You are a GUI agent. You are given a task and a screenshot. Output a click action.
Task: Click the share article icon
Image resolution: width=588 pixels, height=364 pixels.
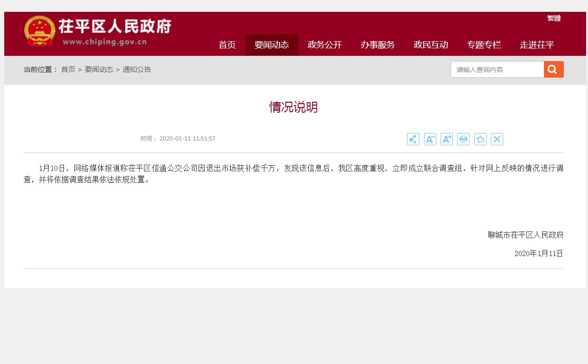tap(413, 139)
